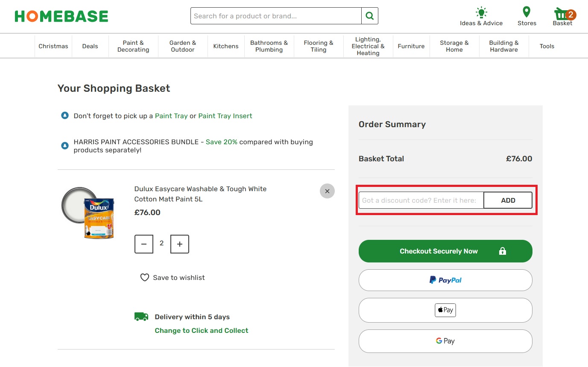
Task: Click the Basket Total £76.00 amount
Action: (519, 159)
